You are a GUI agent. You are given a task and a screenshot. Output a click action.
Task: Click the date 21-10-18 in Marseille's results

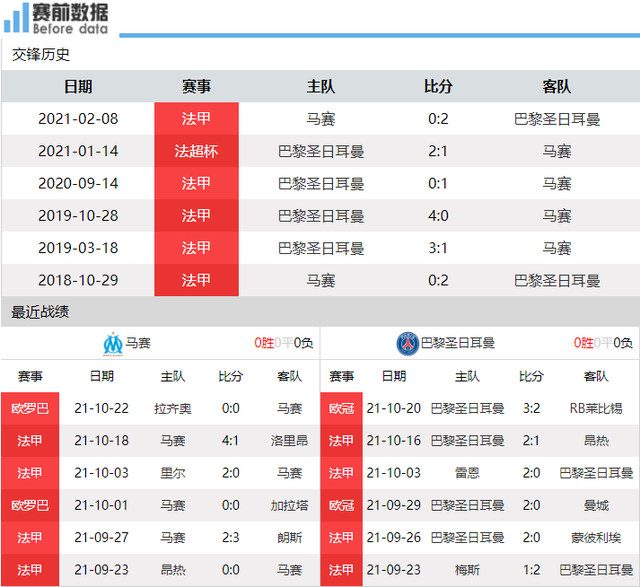[102, 440]
